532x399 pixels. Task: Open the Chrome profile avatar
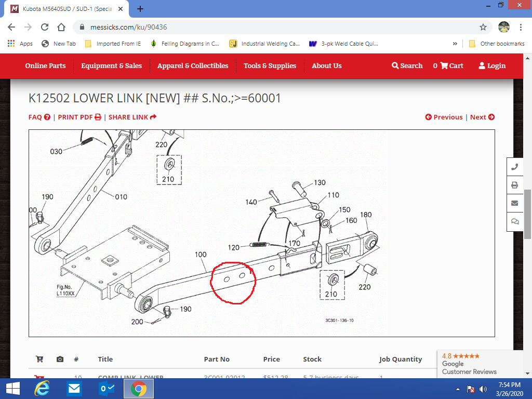click(x=504, y=27)
